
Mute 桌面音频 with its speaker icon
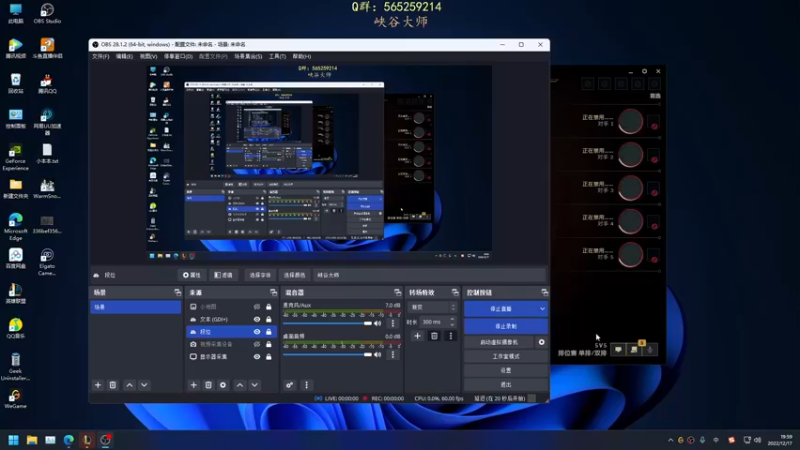(378, 355)
